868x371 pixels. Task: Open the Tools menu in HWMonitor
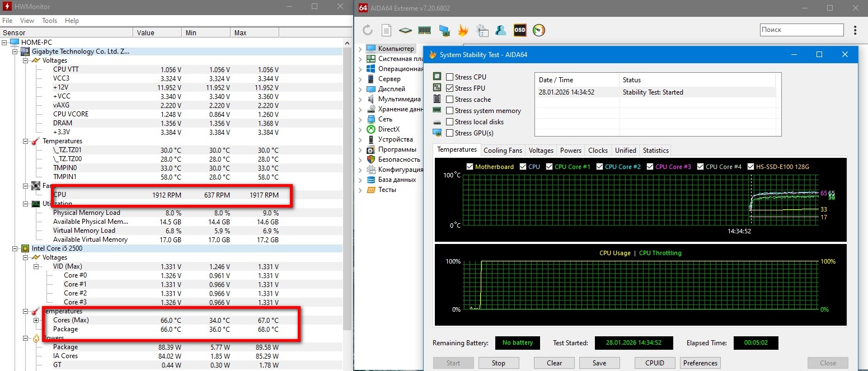(49, 21)
